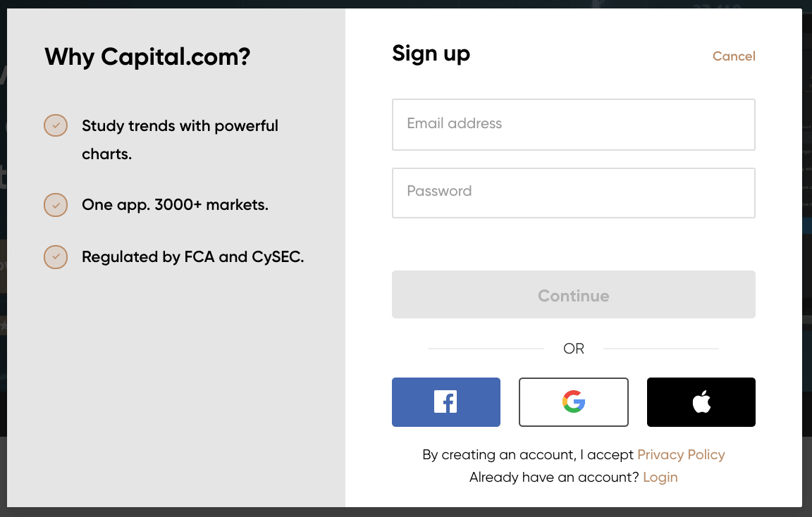This screenshot has height=517, width=812.
Task: Click the Sign up heading
Action: pyautogui.click(x=431, y=53)
